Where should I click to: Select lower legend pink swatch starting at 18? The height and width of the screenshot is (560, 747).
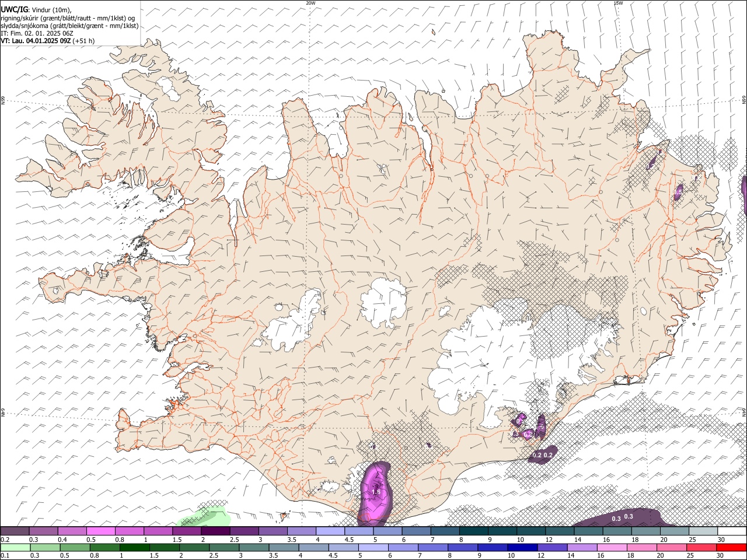click(642, 548)
